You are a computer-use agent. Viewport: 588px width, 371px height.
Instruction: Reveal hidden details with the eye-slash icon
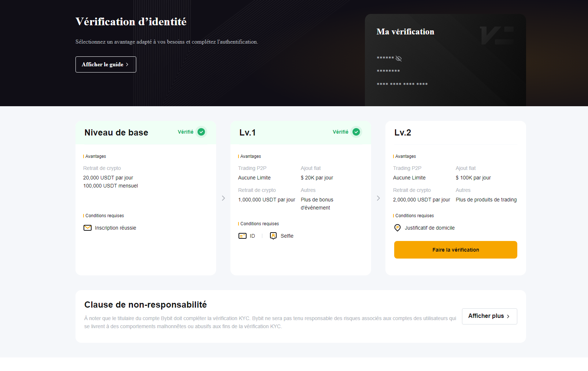(x=399, y=59)
